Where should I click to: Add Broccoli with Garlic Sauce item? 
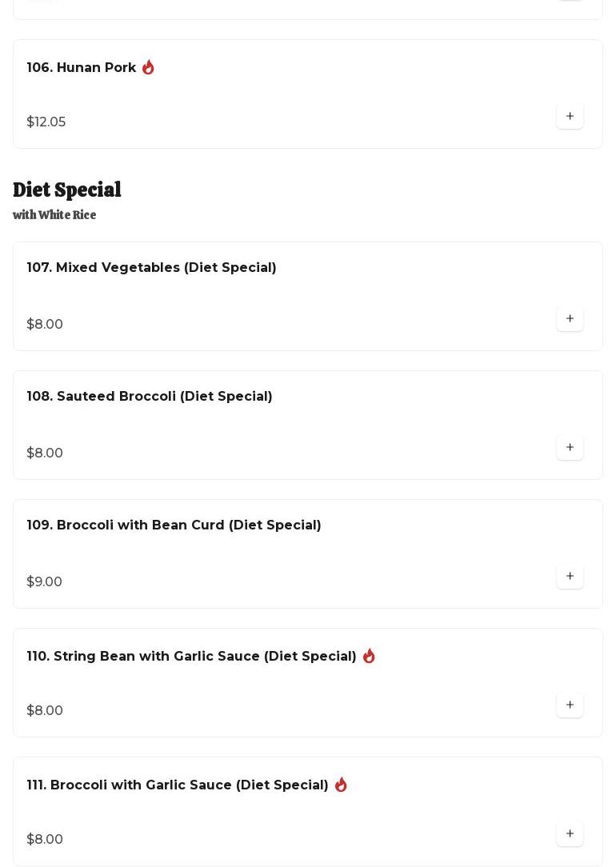[x=570, y=833]
